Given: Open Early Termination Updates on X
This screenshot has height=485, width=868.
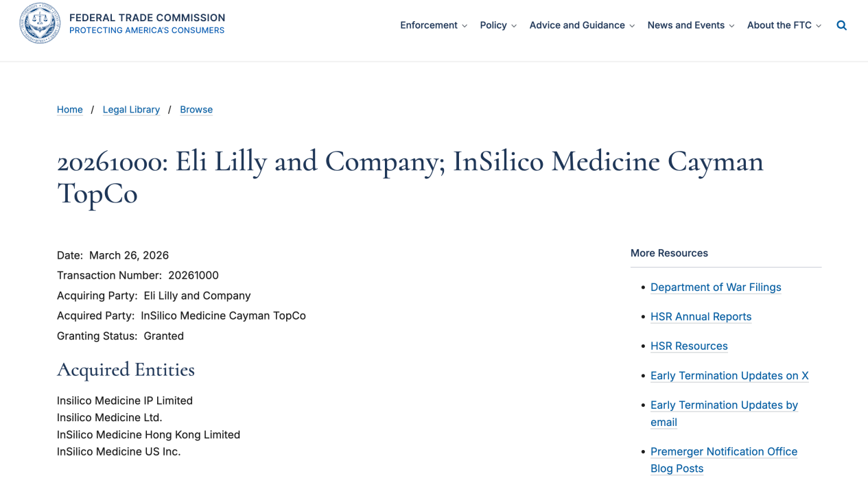Looking at the screenshot, I should point(729,376).
